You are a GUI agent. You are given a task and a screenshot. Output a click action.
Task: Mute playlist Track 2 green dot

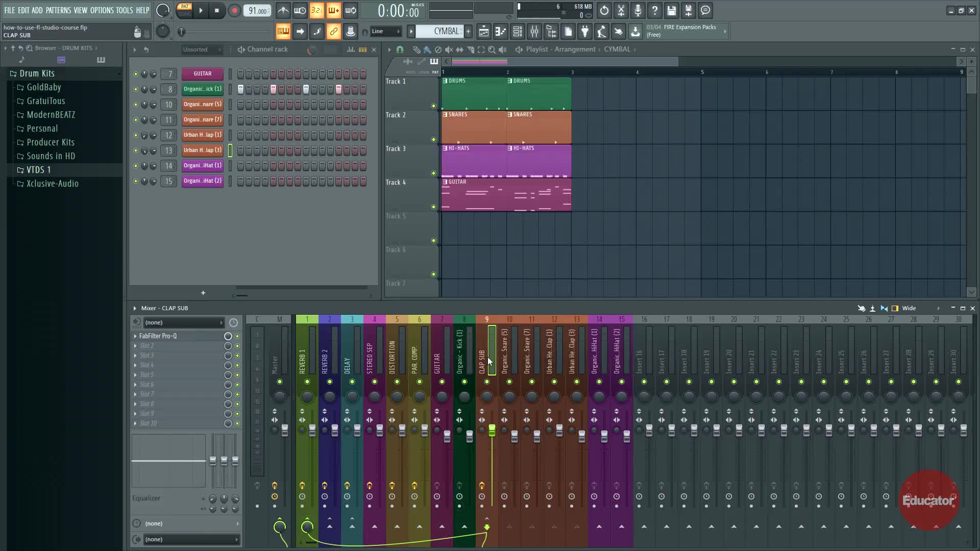click(x=434, y=139)
